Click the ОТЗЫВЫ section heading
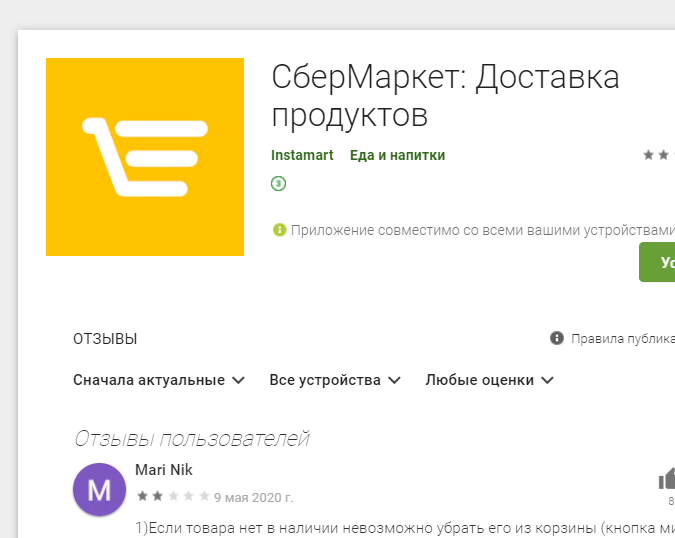 tap(105, 339)
